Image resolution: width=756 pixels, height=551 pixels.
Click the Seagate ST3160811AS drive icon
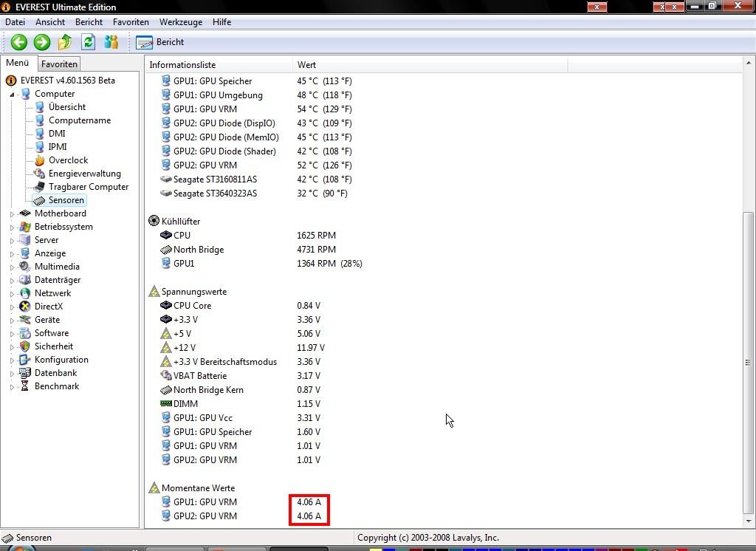tap(166, 179)
